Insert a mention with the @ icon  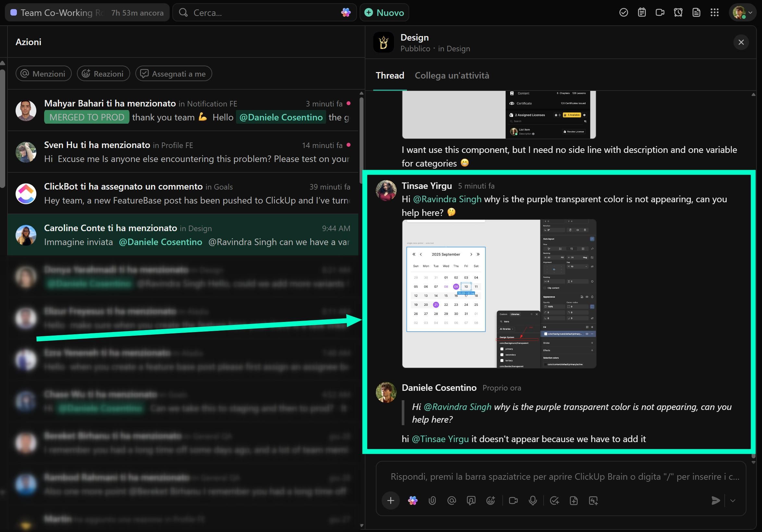coord(452,501)
